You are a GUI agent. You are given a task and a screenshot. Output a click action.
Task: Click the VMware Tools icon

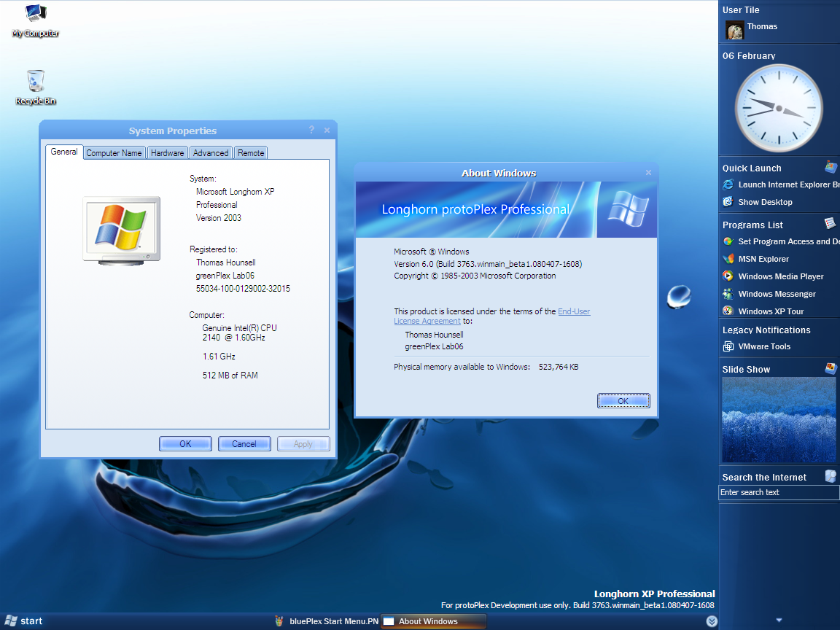(728, 346)
